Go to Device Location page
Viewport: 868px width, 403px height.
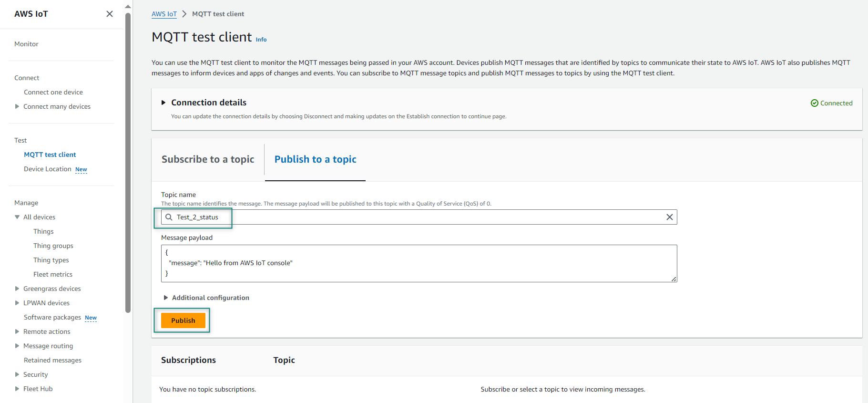click(48, 169)
